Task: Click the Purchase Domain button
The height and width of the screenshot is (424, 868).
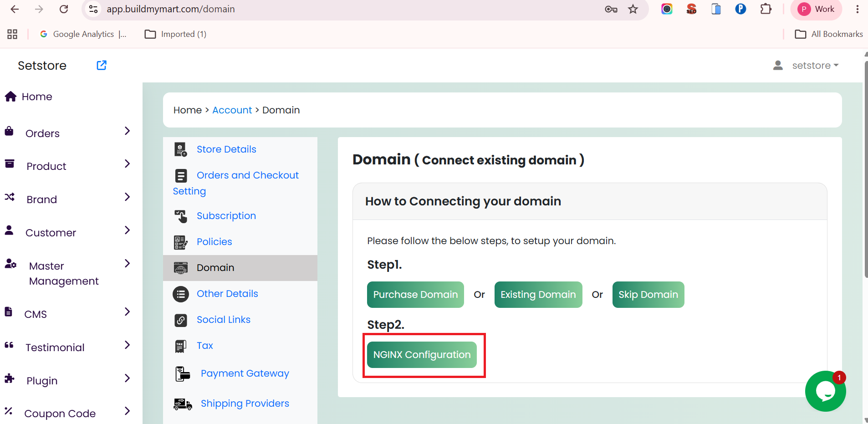Action: [x=415, y=295]
